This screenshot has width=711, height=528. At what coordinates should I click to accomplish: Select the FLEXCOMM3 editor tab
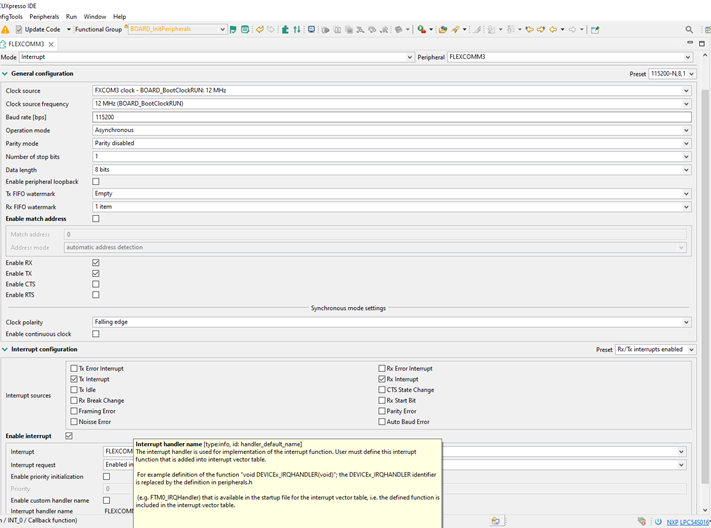(26, 44)
